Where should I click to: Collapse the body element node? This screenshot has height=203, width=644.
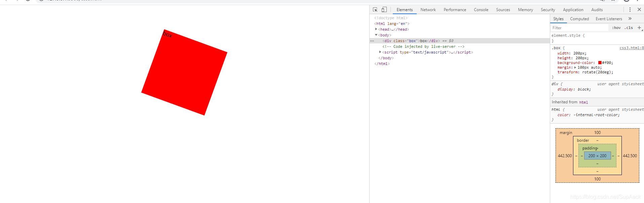(376, 35)
